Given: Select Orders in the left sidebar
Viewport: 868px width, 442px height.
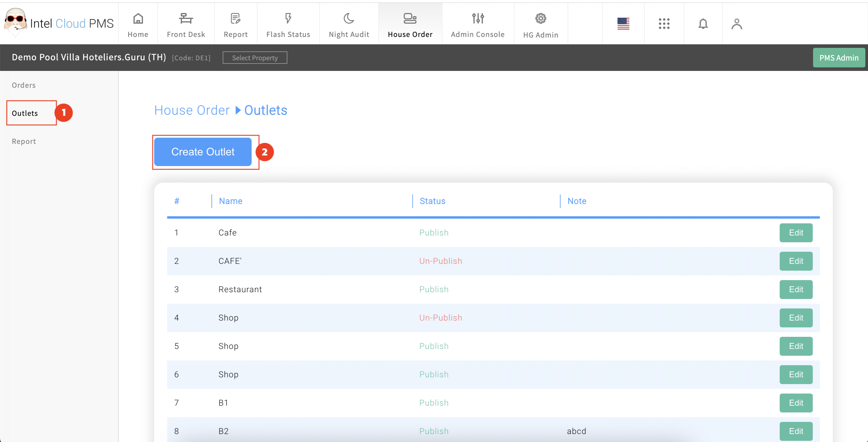Looking at the screenshot, I should (24, 85).
